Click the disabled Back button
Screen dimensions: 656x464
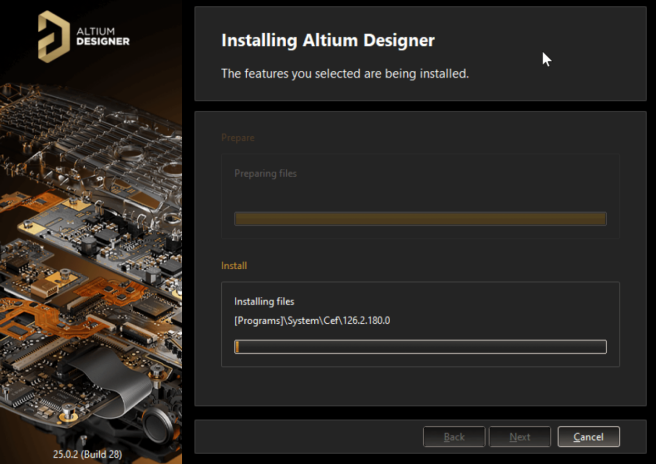(454, 437)
